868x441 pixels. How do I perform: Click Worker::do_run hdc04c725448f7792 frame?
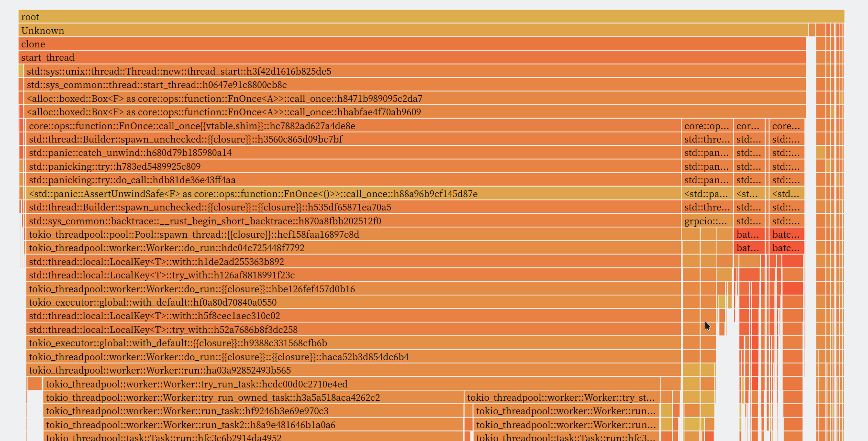coord(354,248)
